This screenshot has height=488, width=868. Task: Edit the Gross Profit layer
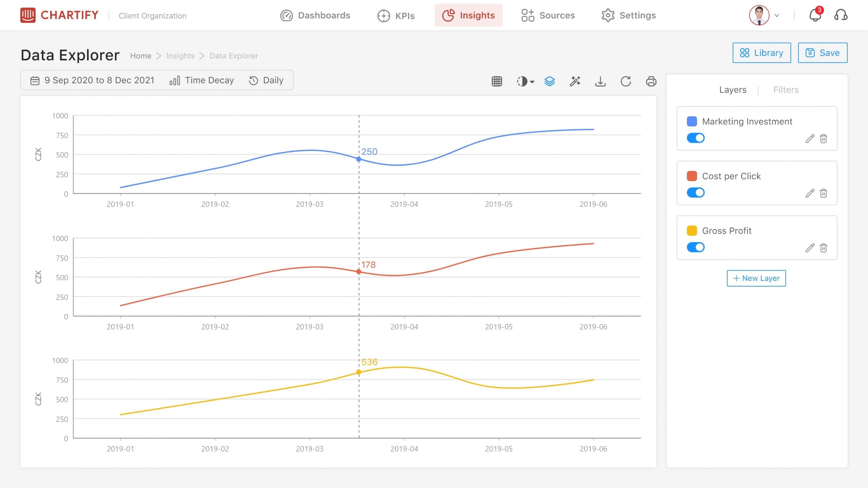(x=810, y=248)
